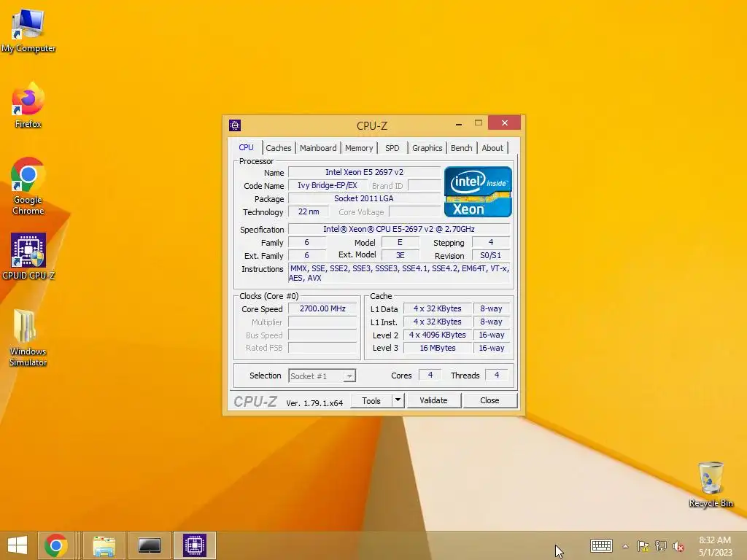Open the Windows Start button
Screen dimensions: 747x560
18,545
